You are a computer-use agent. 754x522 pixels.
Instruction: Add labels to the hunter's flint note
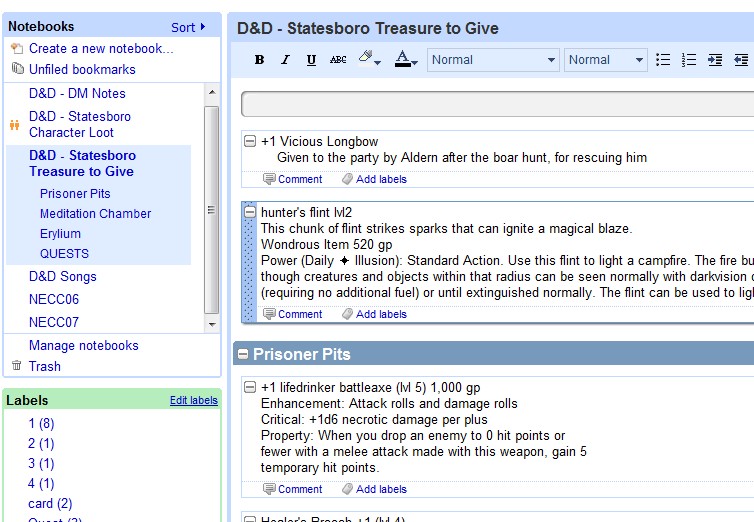pos(375,314)
